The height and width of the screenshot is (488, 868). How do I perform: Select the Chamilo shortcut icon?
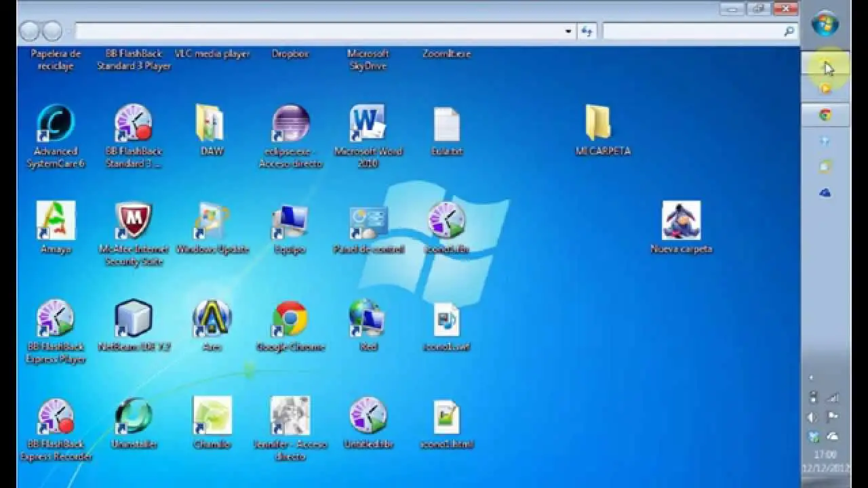tap(212, 416)
